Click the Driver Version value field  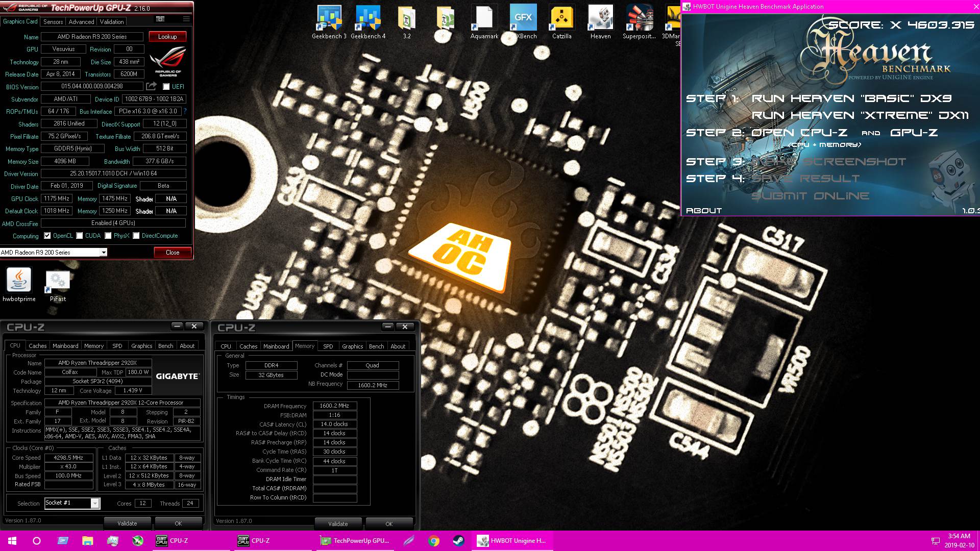click(113, 173)
